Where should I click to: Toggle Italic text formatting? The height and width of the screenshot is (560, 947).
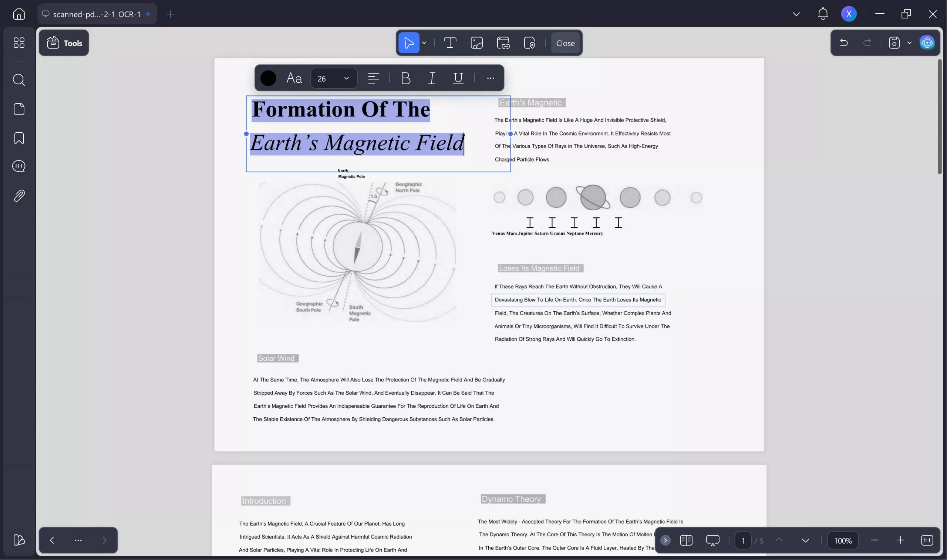432,78
